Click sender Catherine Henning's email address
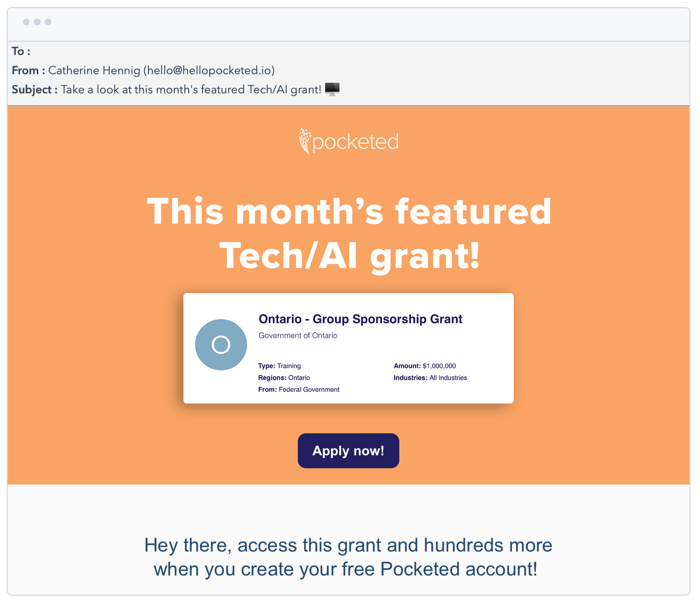This screenshot has height=609, width=700. click(x=211, y=70)
